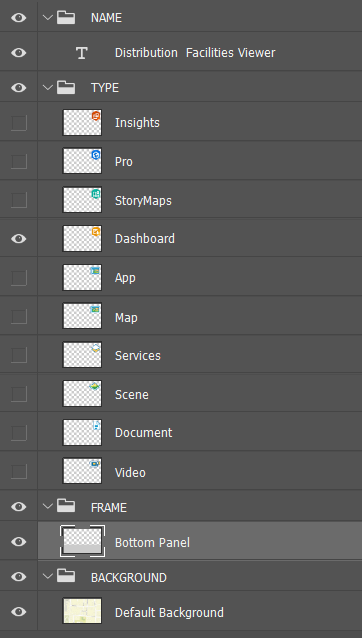The height and width of the screenshot is (638, 362).
Task: Hide the NAME group
Action: (19, 17)
